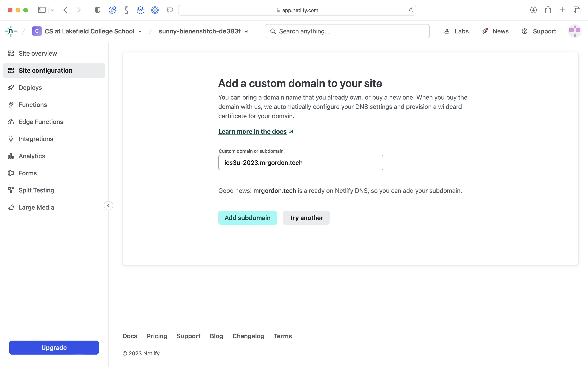Click the Site overview grid icon

pyautogui.click(x=11, y=53)
